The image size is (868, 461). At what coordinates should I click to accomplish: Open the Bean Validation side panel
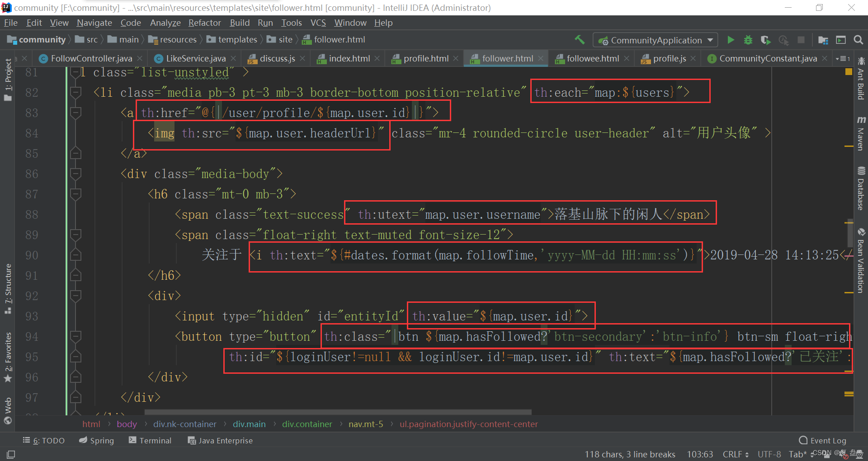click(861, 260)
